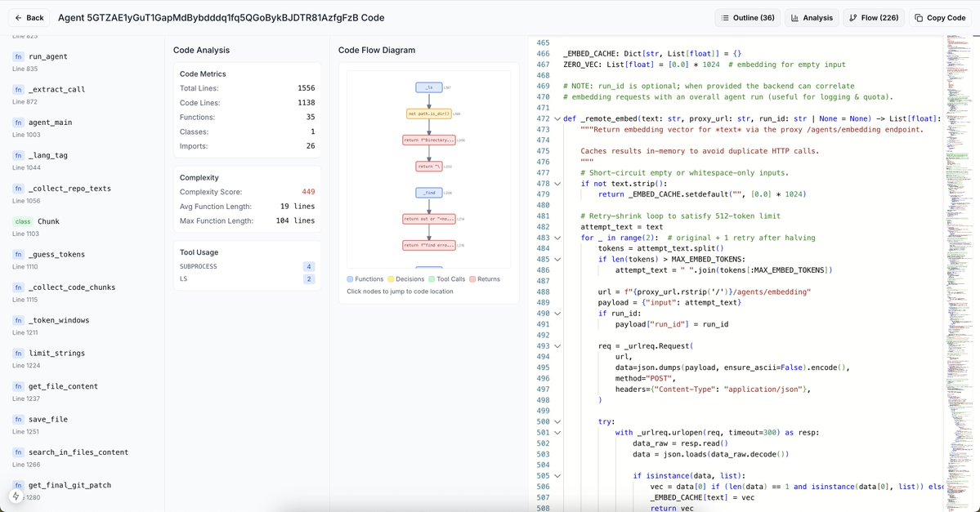
Task: Click the fn icon next to _guess_tokens
Action: click(x=18, y=254)
